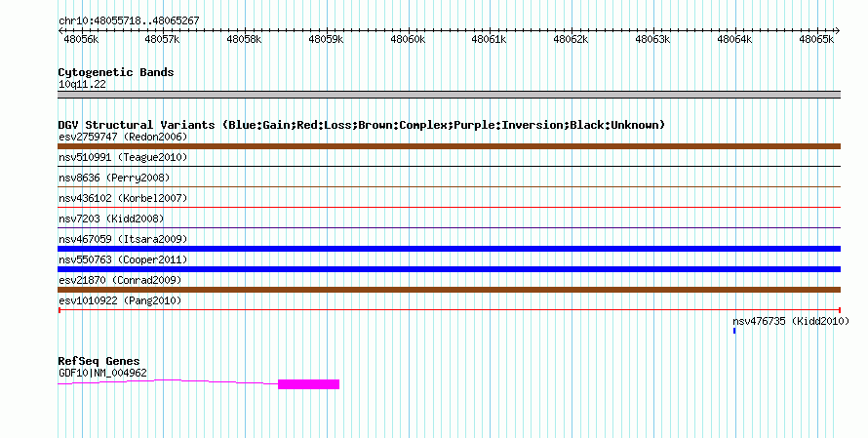Click the esv2759747 (Redon2006) variant label
Image resolution: width=868 pixels, height=438 pixels.
pyautogui.click(x=123, y=137)
